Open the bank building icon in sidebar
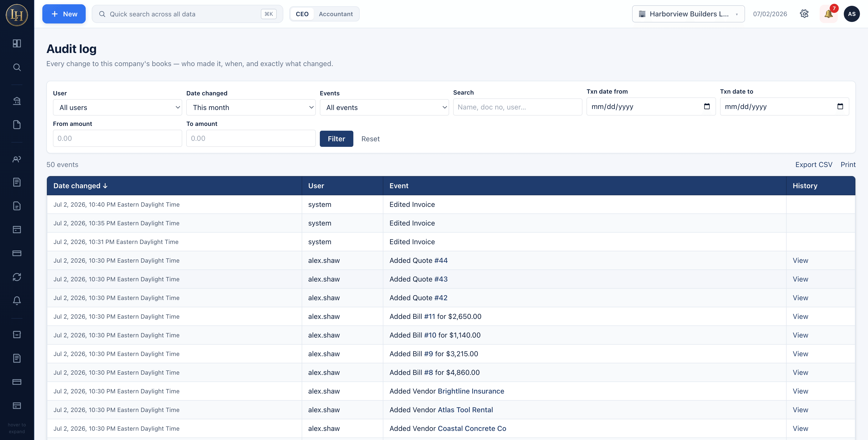Viewport: 868px width, 440px height. [x=17, y=101]
